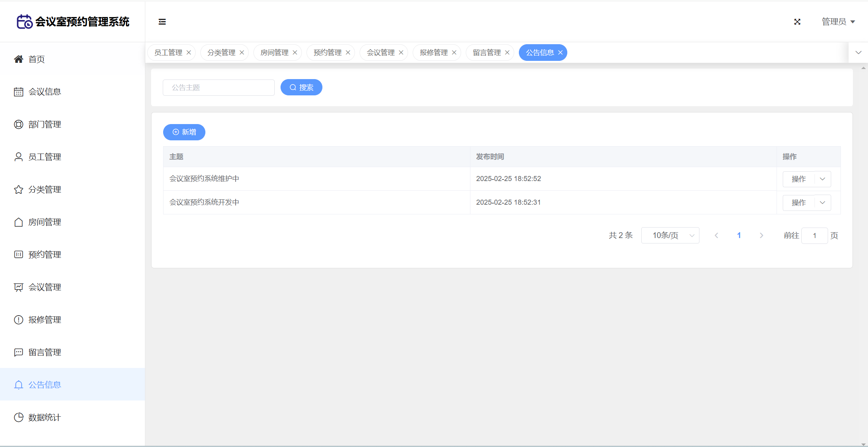This screenshot has width=868, height=447.
Task: Open 留言管理 chat bubble icon
Action: coord(19,352)
